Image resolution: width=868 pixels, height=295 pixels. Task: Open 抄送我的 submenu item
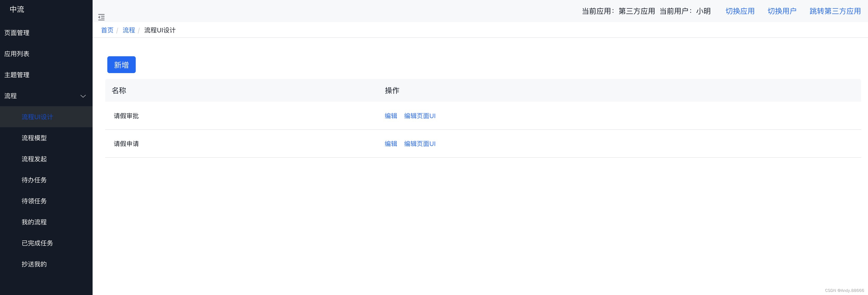point(34,264)
